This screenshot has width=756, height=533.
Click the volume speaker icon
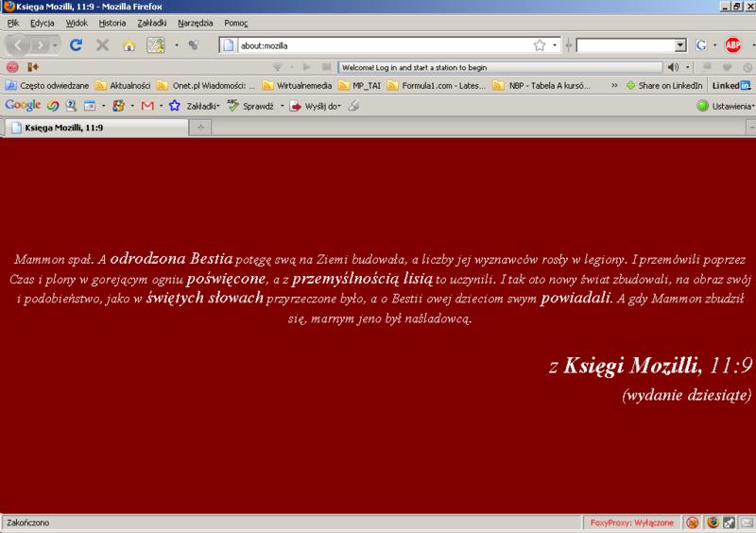click(x=674, y=67)
